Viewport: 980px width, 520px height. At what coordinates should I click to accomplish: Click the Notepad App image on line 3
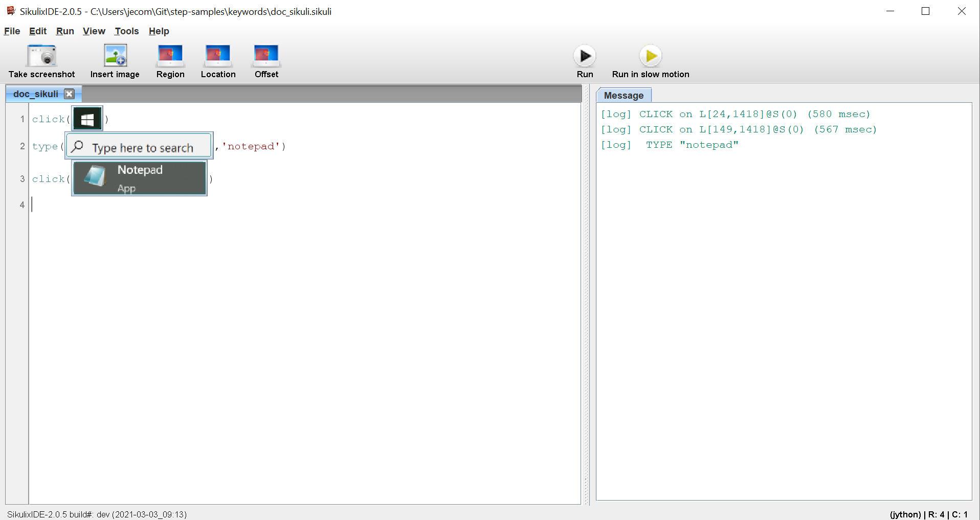(139, 178)
